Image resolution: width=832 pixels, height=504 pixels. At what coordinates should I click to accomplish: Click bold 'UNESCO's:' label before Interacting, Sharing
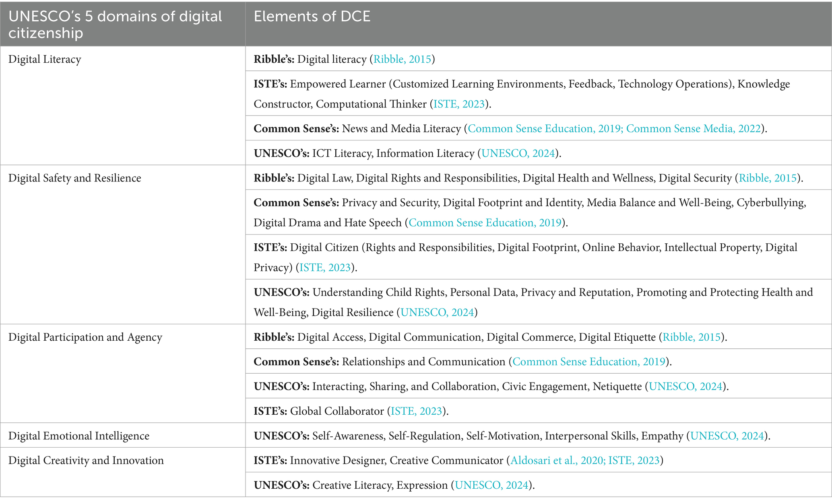click(x=282, y=386)
